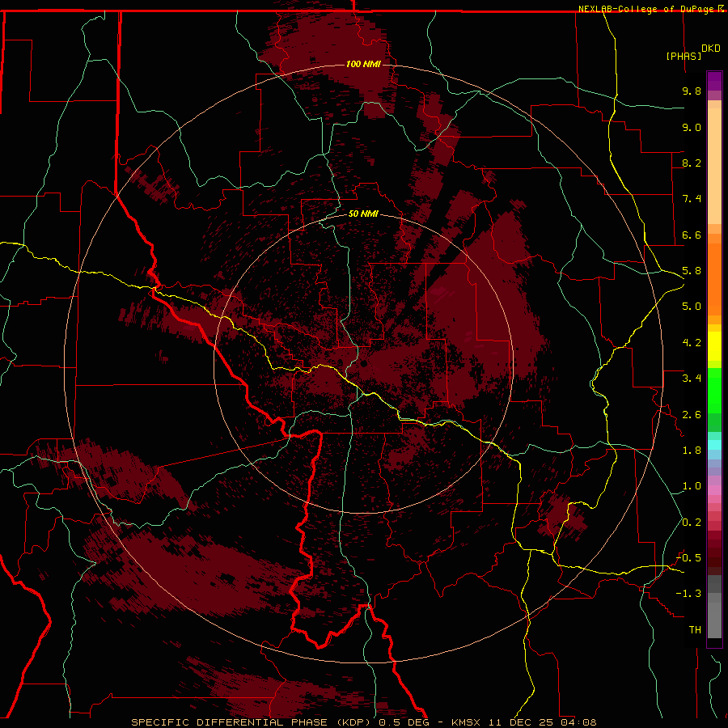The image size is (728, 728).
Task: Pick the gray bottom segment of the scale
Action: 714,617
